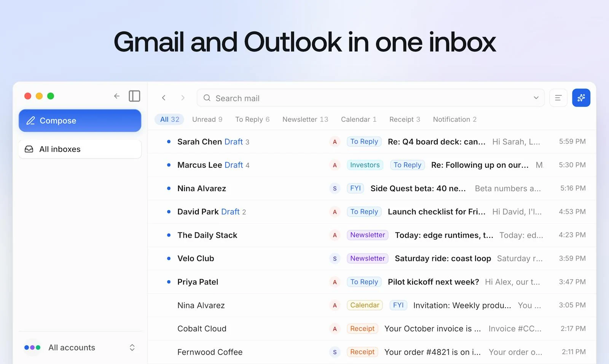The height and width of the screenshot is (364, 609).
Task: Click Receipt tag on Cobalt Cloud email
Action: [x=362, y=329]
